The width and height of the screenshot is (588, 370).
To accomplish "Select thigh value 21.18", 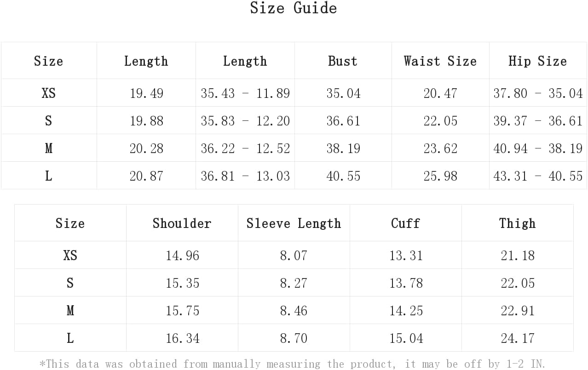I will pos(518,256).
